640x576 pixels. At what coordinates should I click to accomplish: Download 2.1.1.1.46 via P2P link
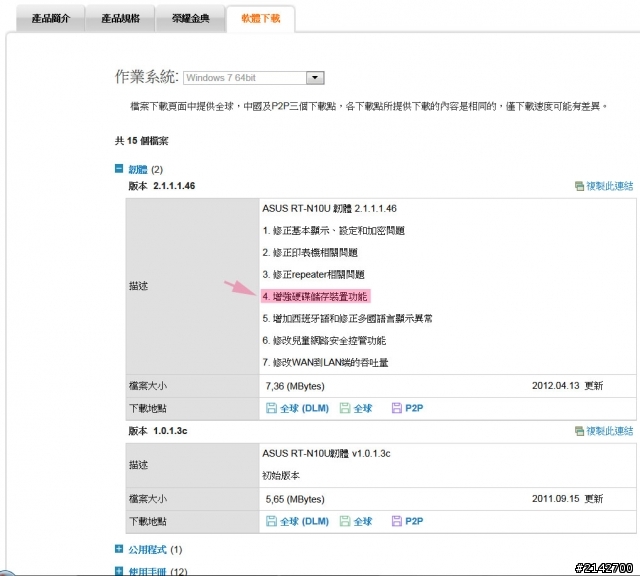(x=414, y=408)
